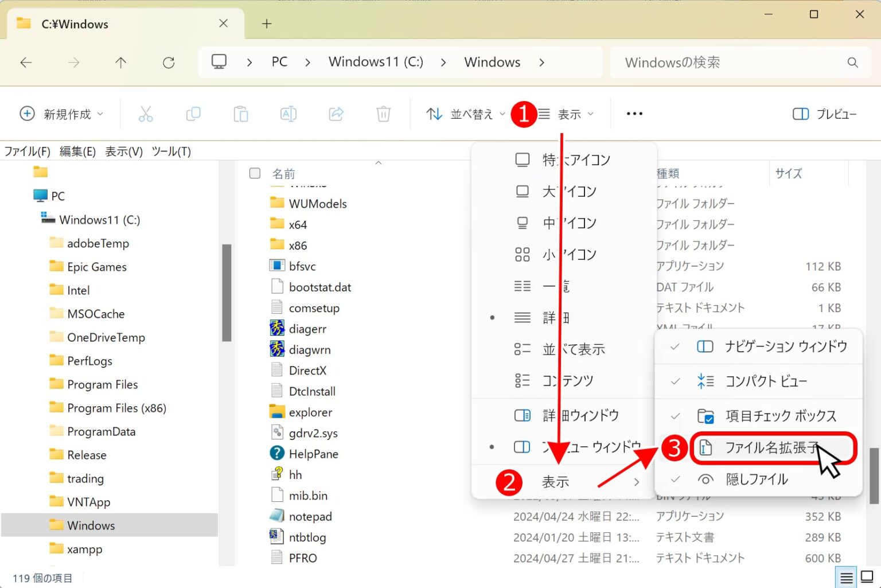Expand the breadcrumb chevron after Windows
This screenshot has height=588, width=881.
(x=541, y=63)
